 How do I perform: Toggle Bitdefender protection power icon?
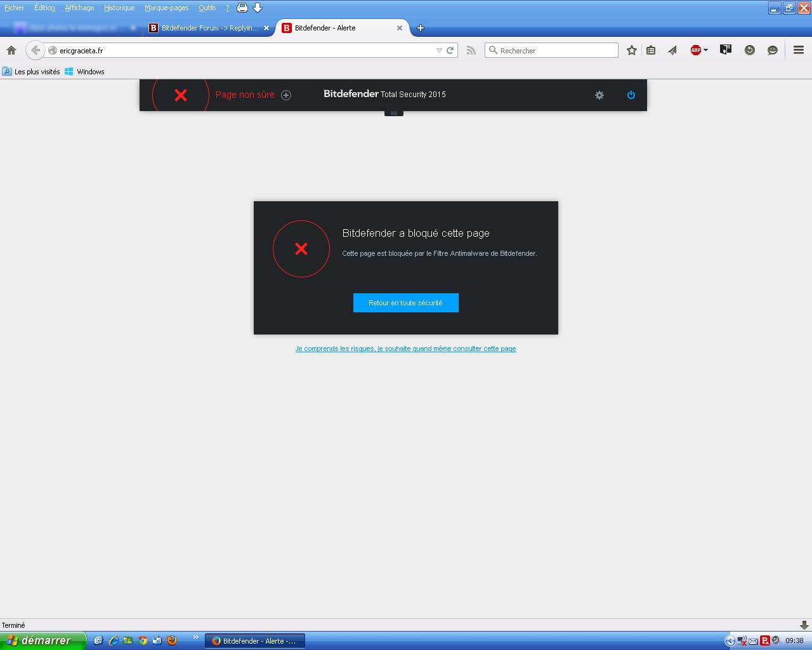tap(631, 95)
